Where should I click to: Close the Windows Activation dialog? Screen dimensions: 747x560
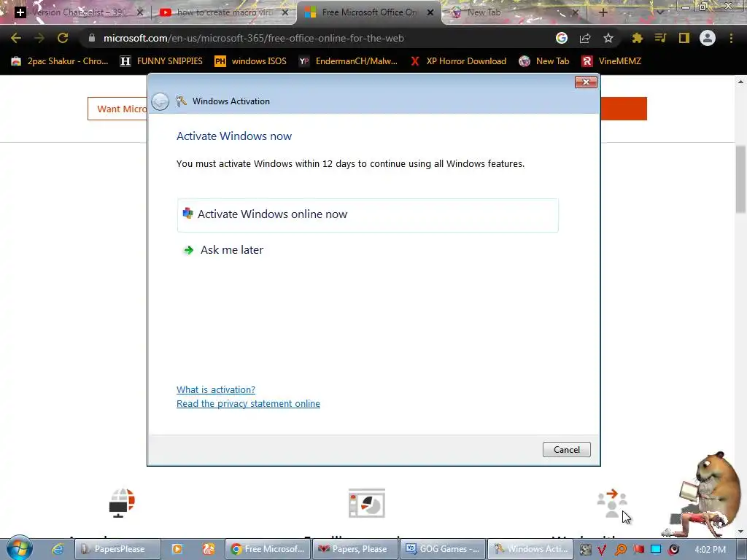point(586,82)
